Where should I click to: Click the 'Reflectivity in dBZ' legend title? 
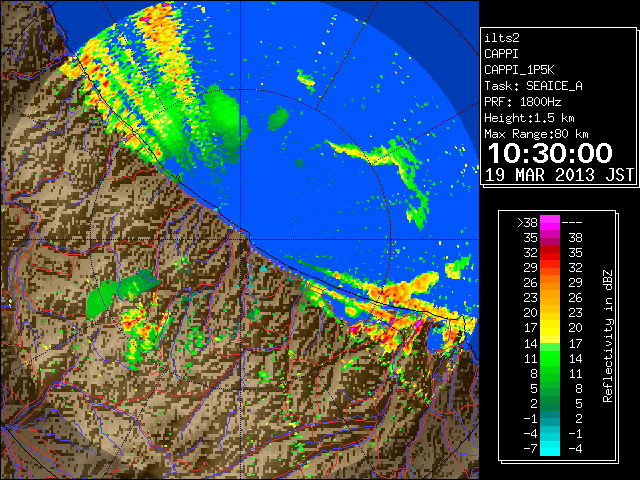(x=607, y=336)
